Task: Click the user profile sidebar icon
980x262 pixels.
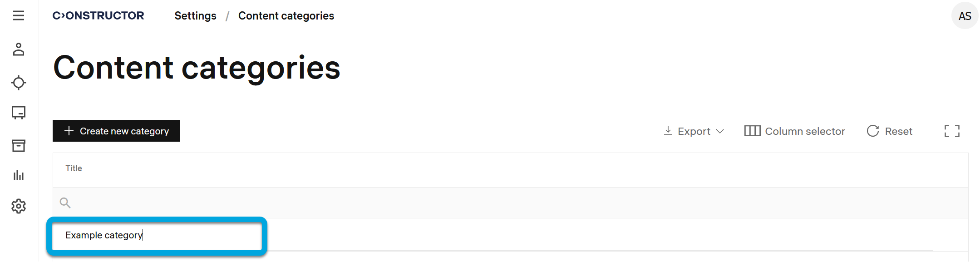Action: (x=19, y=49)
